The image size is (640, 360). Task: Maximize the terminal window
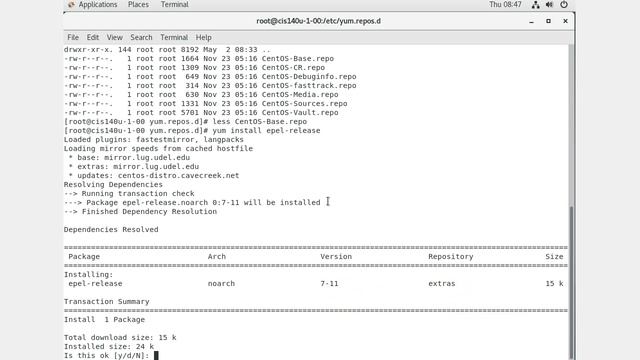pyautogui.click(x=548, y=21)
